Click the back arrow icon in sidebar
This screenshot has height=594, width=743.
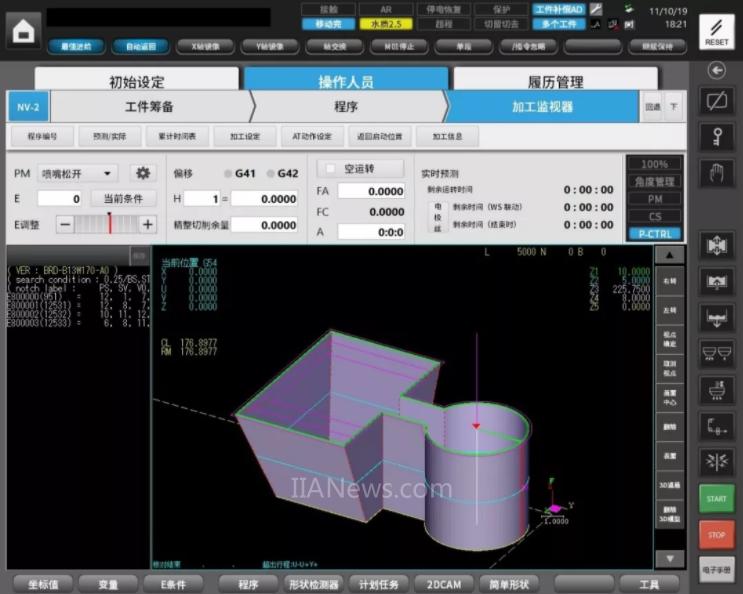pyautogui.click(x=716, y=70)
